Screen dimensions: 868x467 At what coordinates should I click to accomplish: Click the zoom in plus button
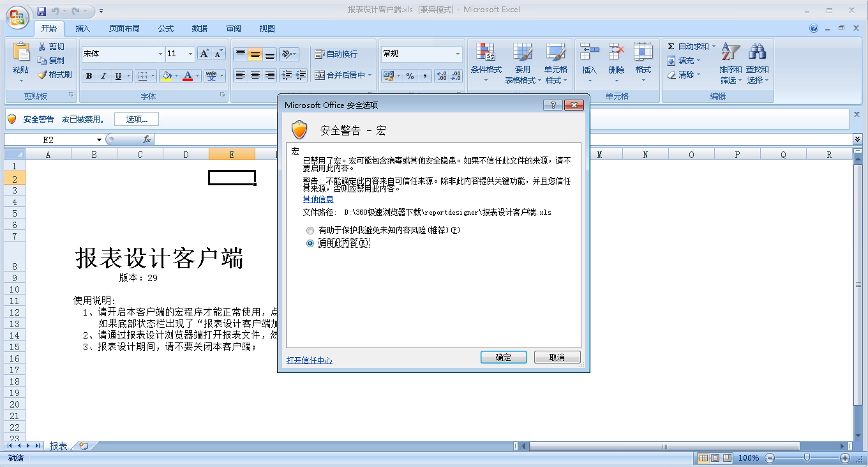pos(844,458)
